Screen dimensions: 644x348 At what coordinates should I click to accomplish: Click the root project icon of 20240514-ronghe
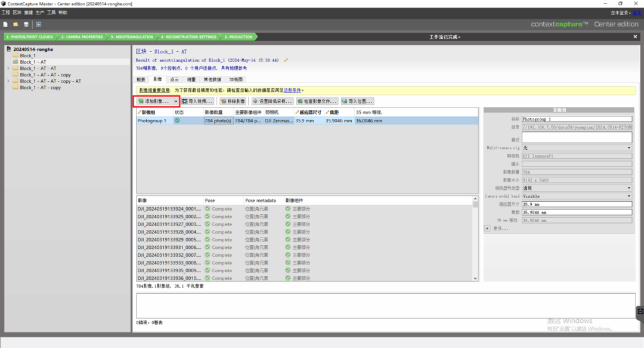click(x=8, y=49)
